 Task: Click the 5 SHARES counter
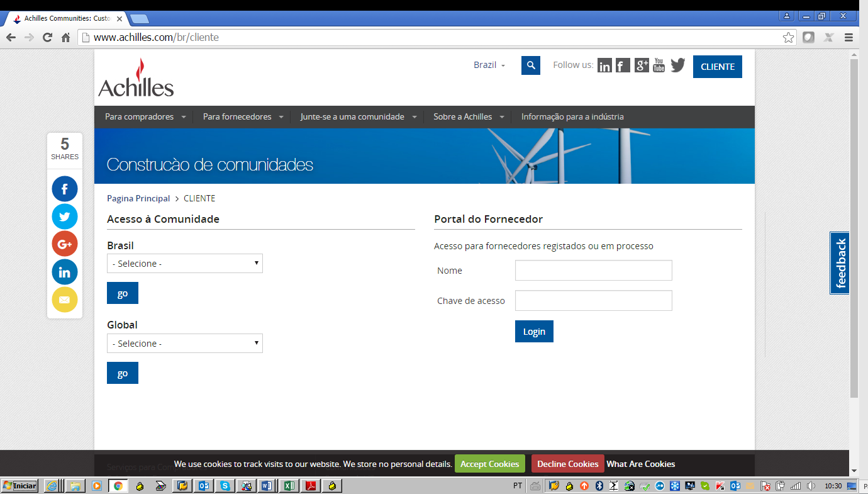pyautogui.click(x=65, y=149)
